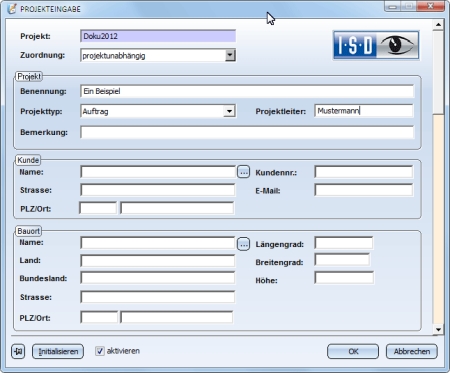Focus the Kunde Strasse field
450x373 pixels.
[158, 190]
